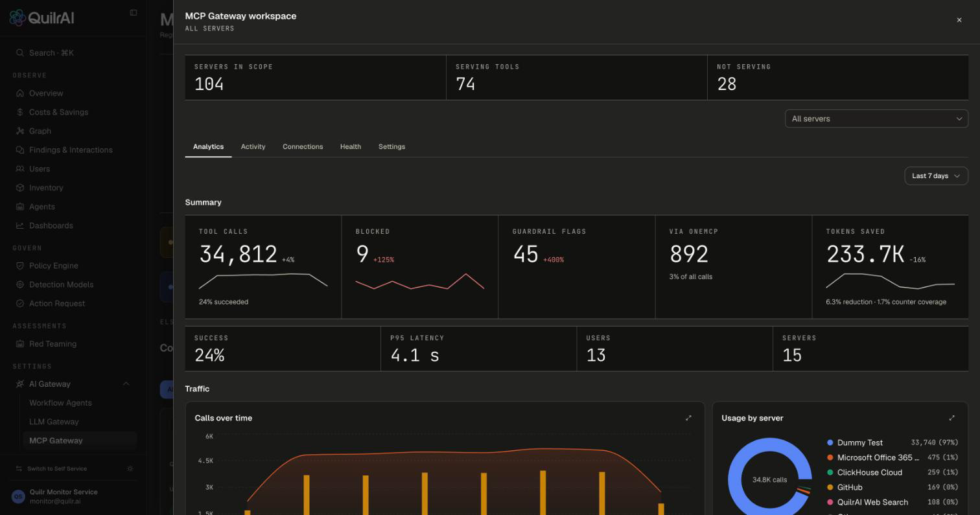The image size is (980, 515).
Task: Collapse the sidebar with the panel icon
Action: pyautogui.click(x=134, y=12)
